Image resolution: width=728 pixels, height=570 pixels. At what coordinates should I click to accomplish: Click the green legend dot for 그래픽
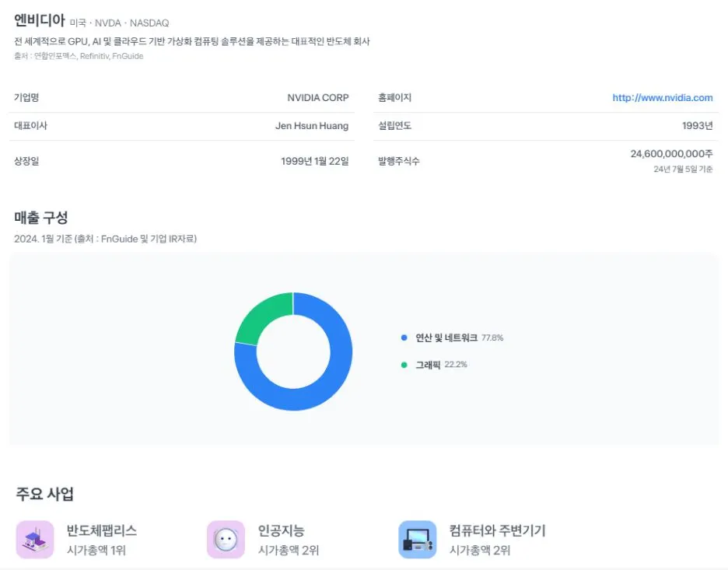[x=404, y=365]
